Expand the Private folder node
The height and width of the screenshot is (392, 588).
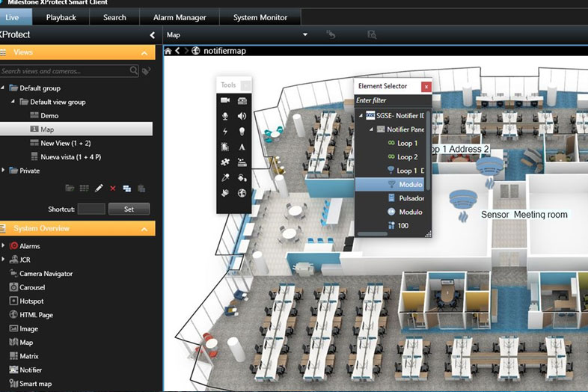3,171
